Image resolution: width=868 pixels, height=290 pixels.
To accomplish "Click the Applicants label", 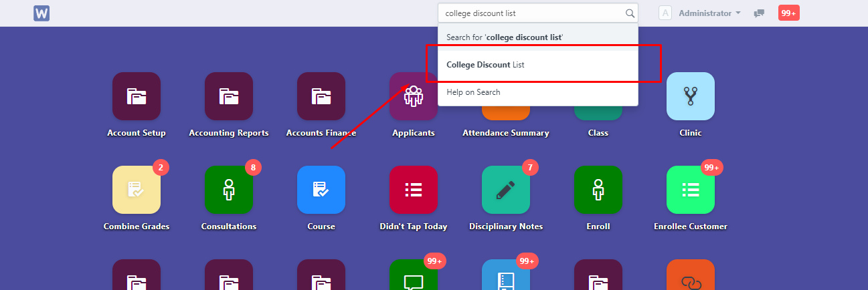I will (414, 133).
